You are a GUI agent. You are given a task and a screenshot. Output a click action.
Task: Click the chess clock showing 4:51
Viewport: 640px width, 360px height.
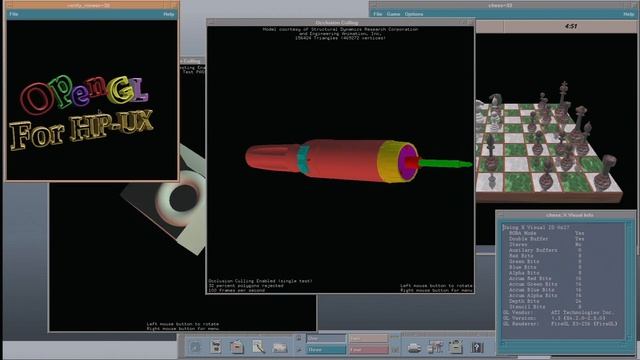571,26
